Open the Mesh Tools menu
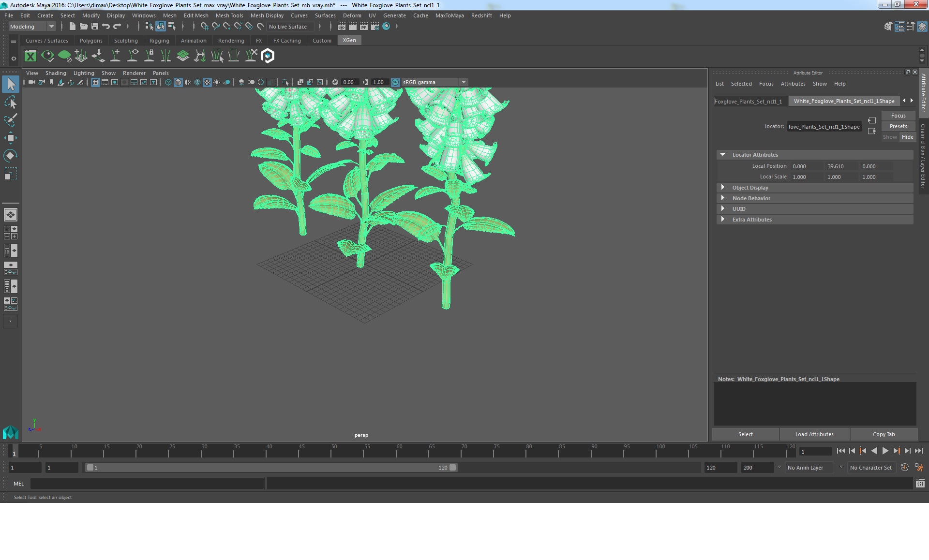 point(229,15)
